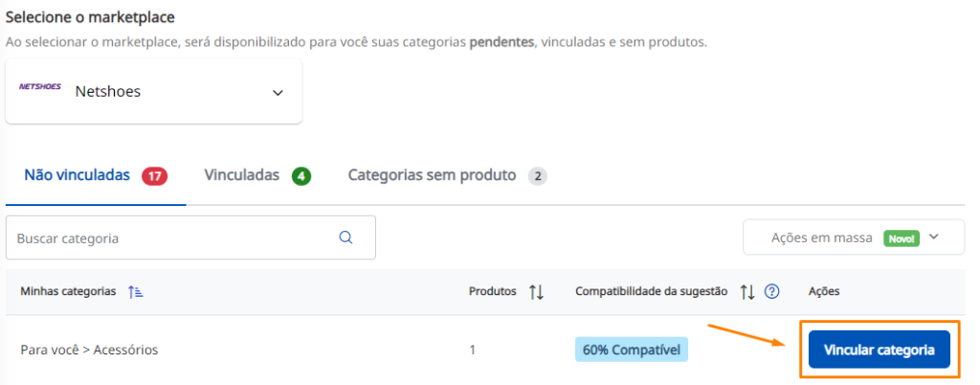The image size is (980, 385).
Task: Sort by Compatibilidade da sugestão arrows
Action: (747, 292)
